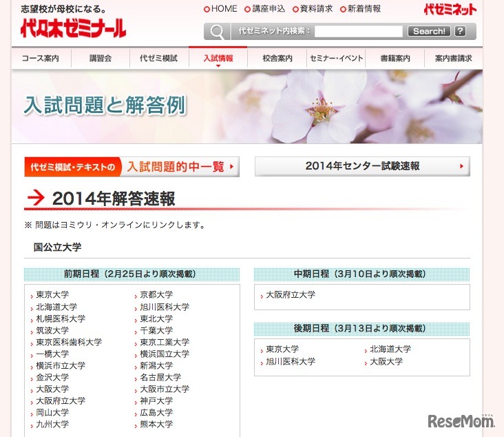The width and height of the screenshot is (504, 437).
Task: Open the 代ゼミネット logo link
Action: click(x=450, y=10)
